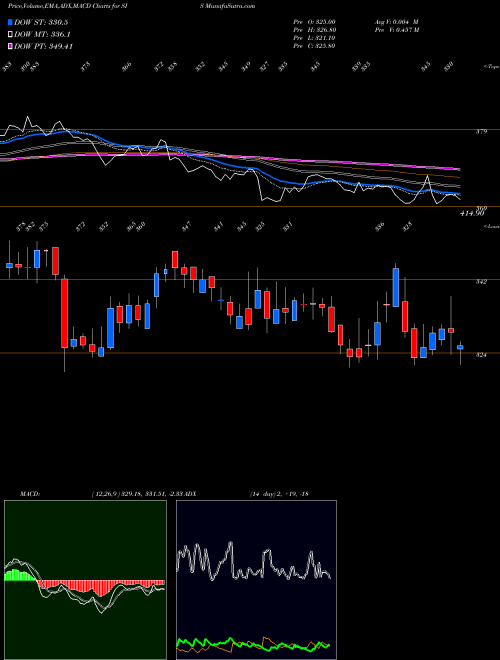Open the dark blue ADX indicator panel

(x=256, y=580)
